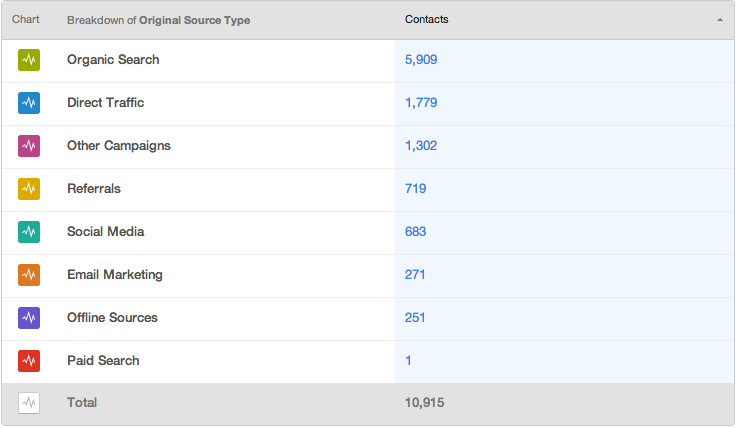Open the 683 Social Media contacts
The width and height of the screenshot is (736, 428).
click(415, 232)
